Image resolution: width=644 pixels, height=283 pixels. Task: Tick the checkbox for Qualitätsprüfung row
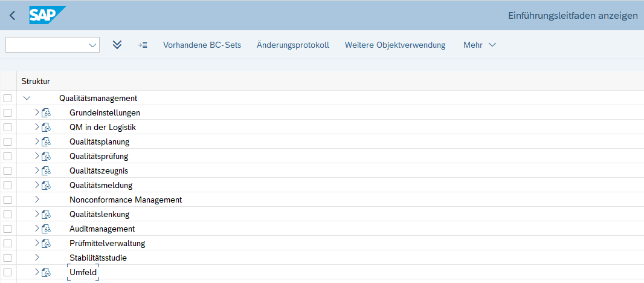click(x=7, y=156)
